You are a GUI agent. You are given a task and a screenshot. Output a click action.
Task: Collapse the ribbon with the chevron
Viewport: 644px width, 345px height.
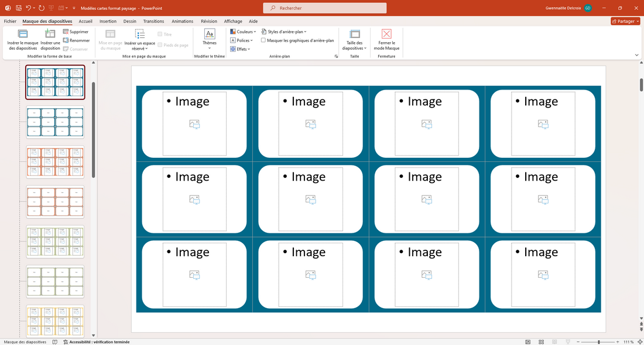(636, 55)
